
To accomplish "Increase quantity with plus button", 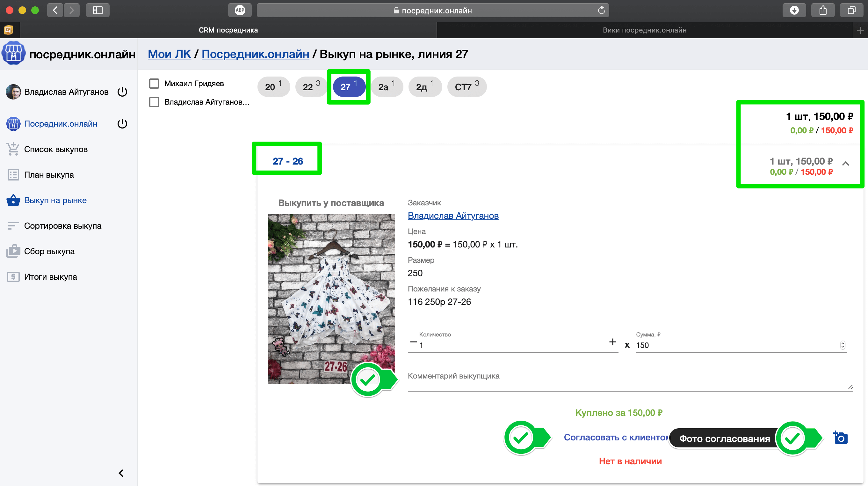I will 612,342.
